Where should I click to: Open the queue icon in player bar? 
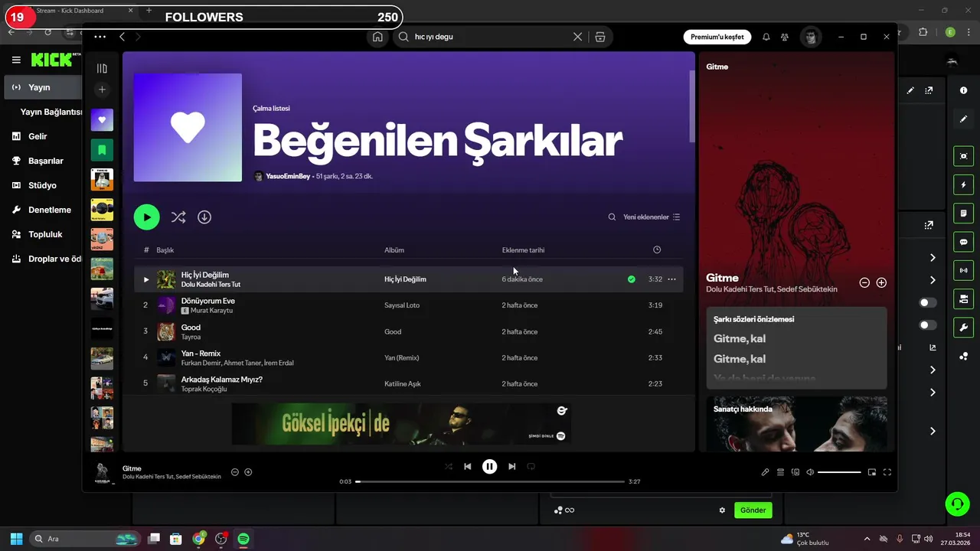tap(780, 472)
